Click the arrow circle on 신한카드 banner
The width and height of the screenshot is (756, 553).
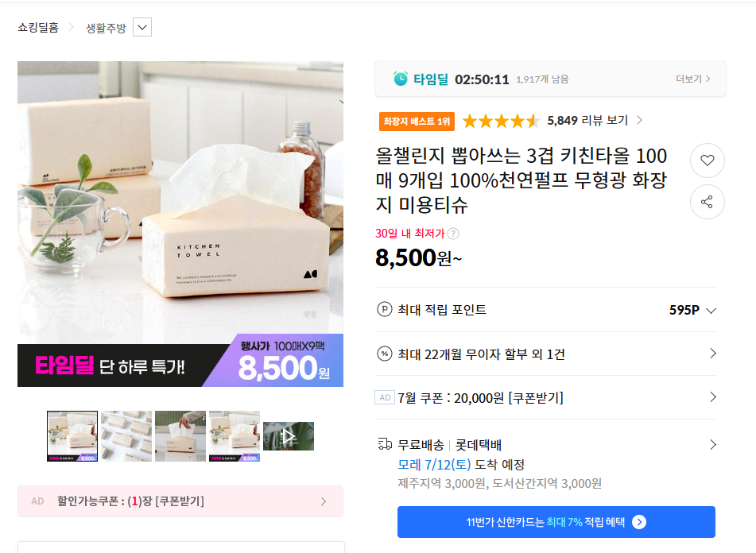639,522
